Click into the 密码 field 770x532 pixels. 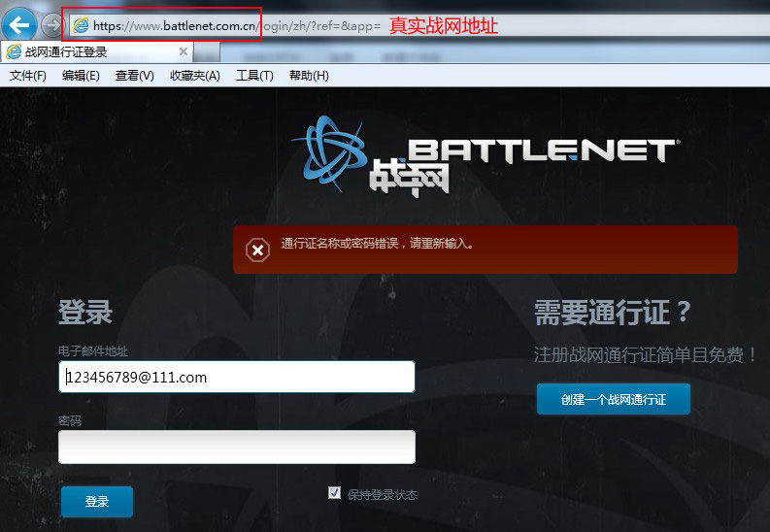click(x=237, y=448)
